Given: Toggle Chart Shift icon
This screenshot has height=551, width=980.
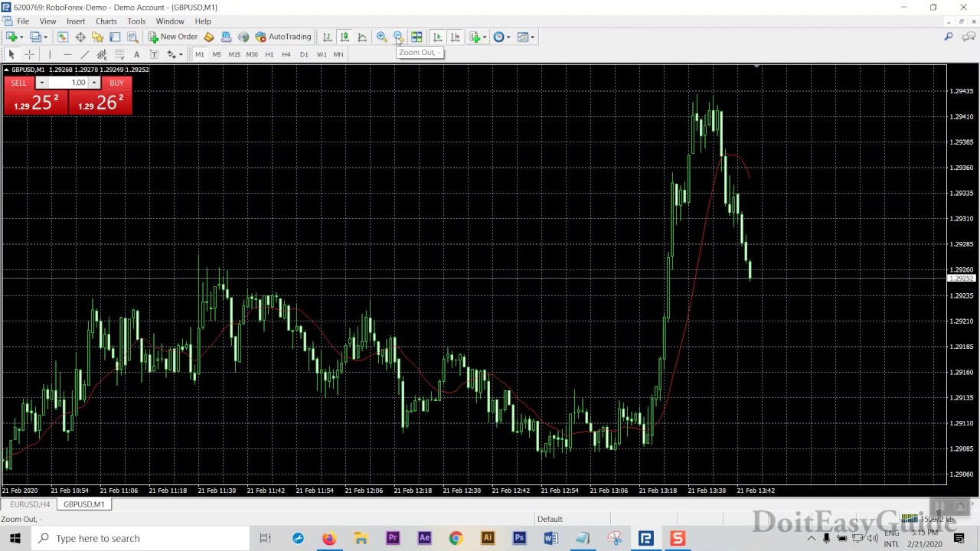Looking at the screenshot, I should pos(455,37).
